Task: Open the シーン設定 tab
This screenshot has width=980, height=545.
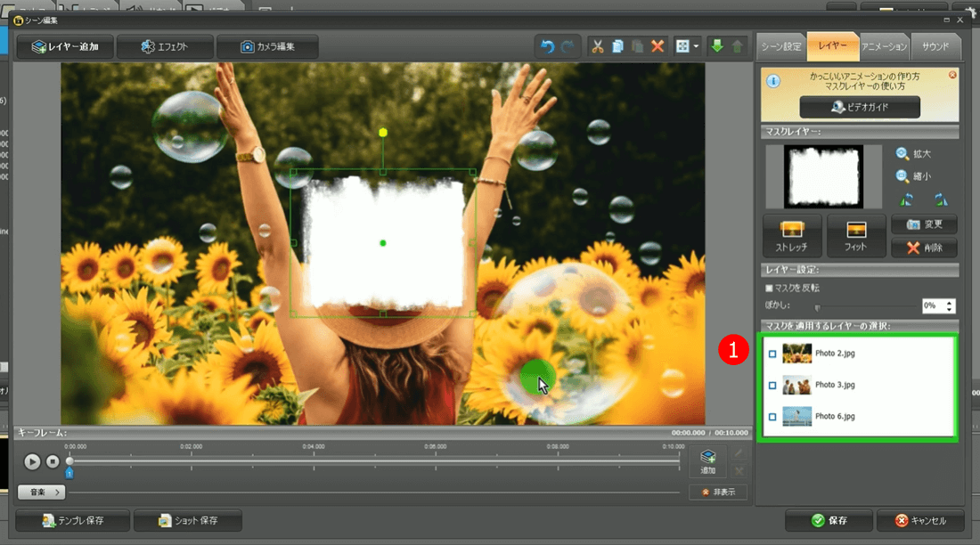Action: tap(780, 46)
